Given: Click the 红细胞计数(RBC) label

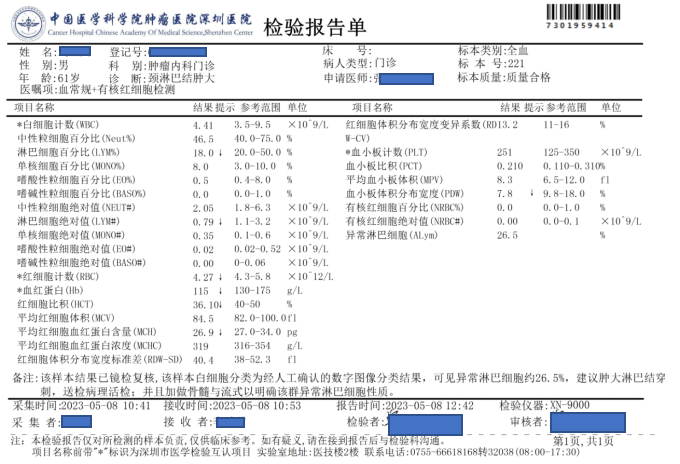Looking at the screenshot, I should click(58, 277).
